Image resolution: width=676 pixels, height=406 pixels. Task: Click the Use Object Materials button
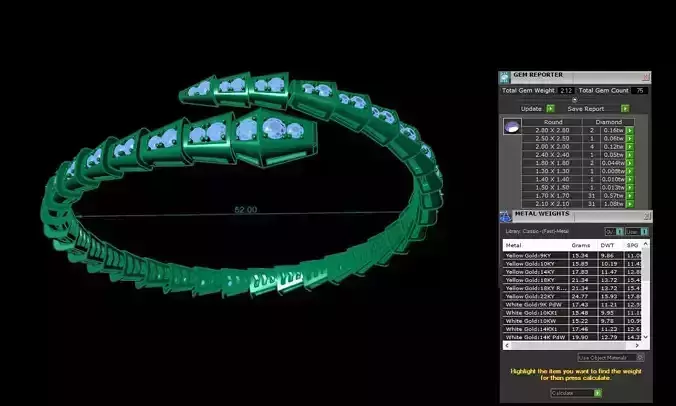click(x=611, y=357)
